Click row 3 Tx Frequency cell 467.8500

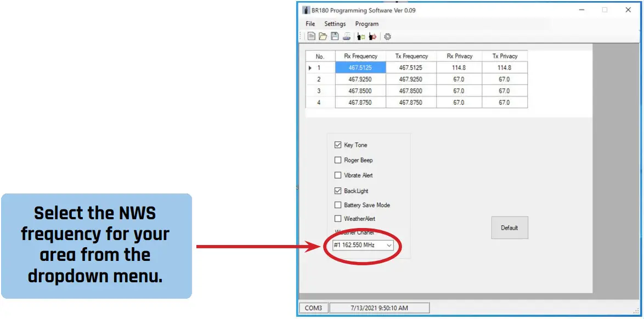(411, 91)
